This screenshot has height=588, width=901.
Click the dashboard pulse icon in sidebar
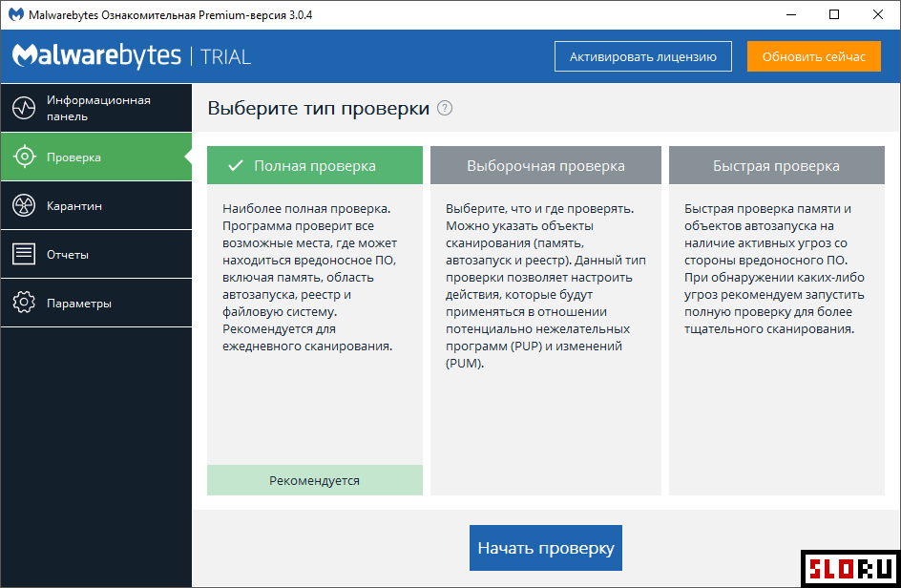pyautogui.click(x=24, y=108)
